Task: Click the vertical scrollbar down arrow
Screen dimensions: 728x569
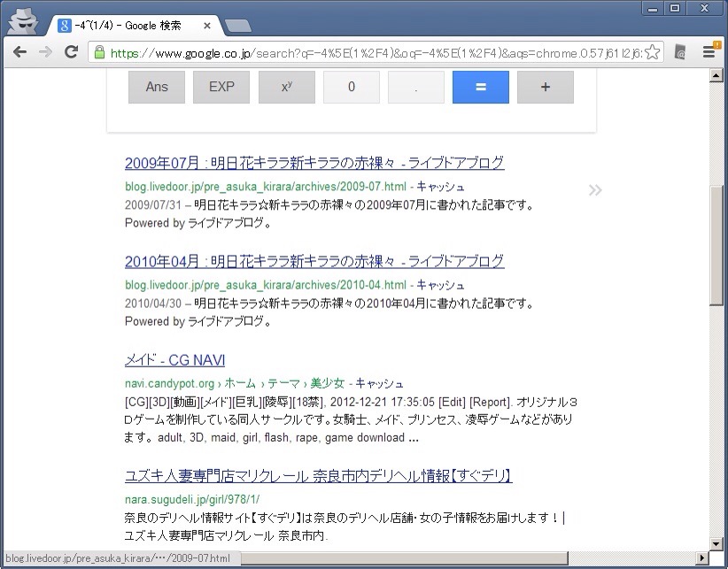Action: point(716,544)
